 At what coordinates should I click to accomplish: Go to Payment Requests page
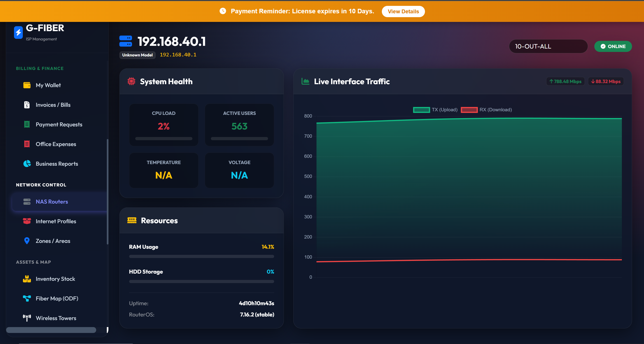tap(59, 124)
